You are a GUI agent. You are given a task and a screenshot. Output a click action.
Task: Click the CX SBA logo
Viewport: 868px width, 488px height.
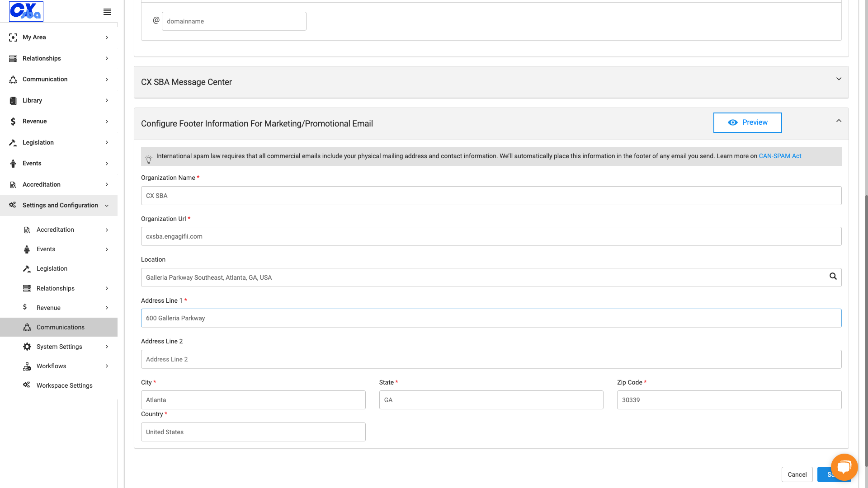(26, 11)
